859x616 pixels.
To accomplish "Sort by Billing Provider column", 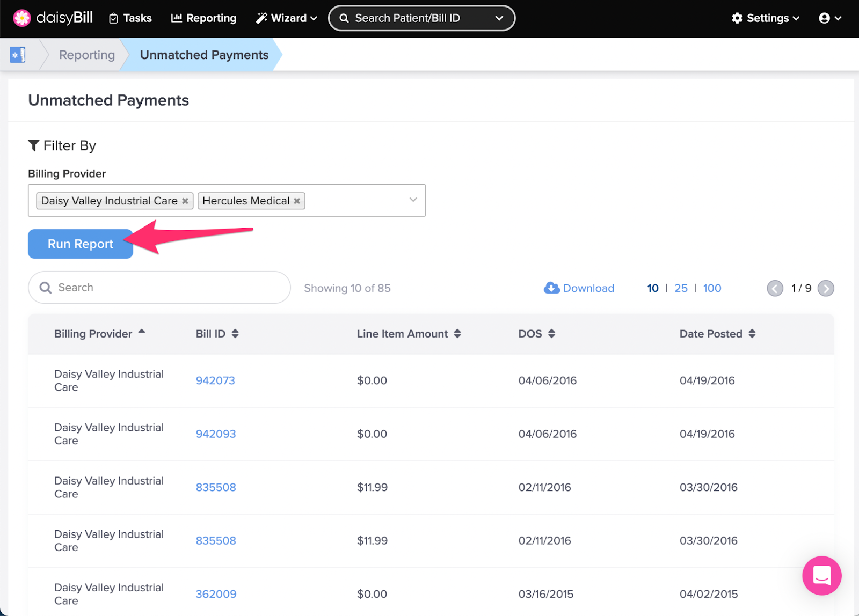I will click(x=100, y=334).
